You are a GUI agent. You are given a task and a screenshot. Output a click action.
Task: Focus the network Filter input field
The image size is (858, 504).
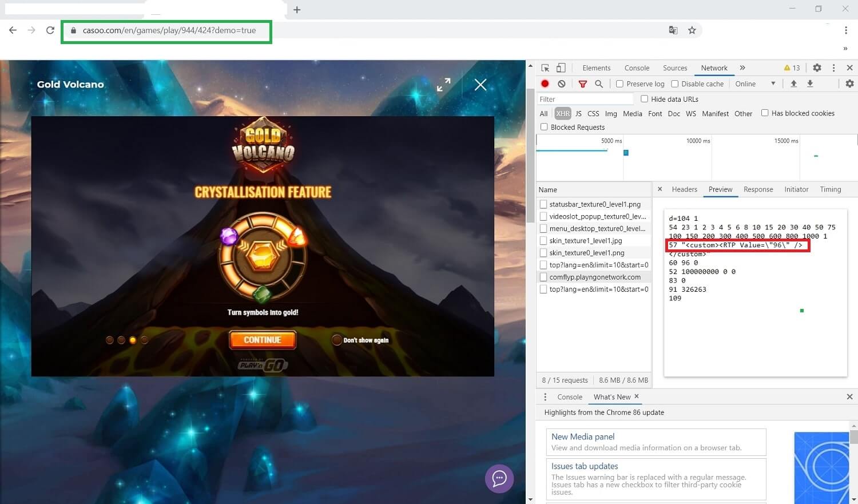click(585, 99)
